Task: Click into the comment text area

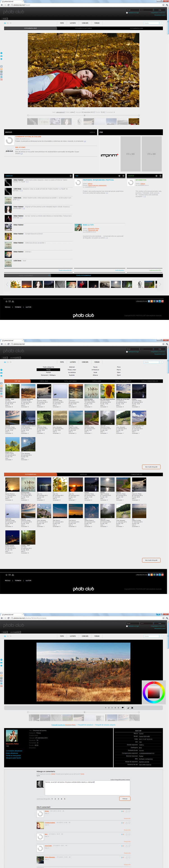Action: (x=87, y=788)
